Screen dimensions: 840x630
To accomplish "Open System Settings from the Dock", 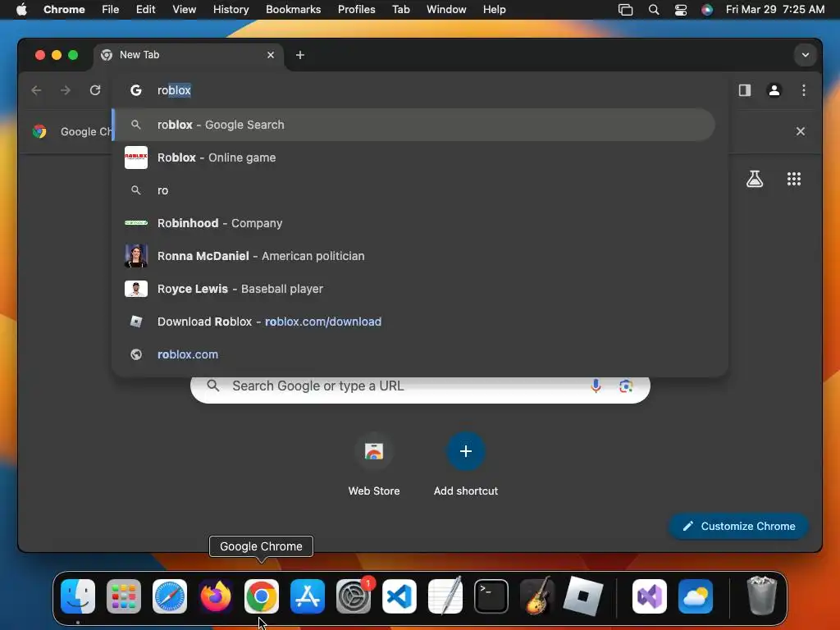I will pos(354,596).
